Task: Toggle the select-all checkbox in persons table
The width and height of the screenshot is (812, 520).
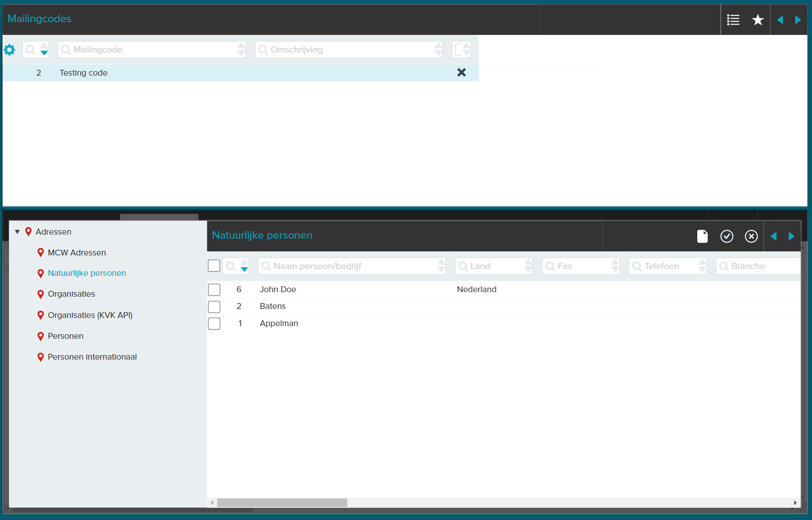Action: coord(214,266)
